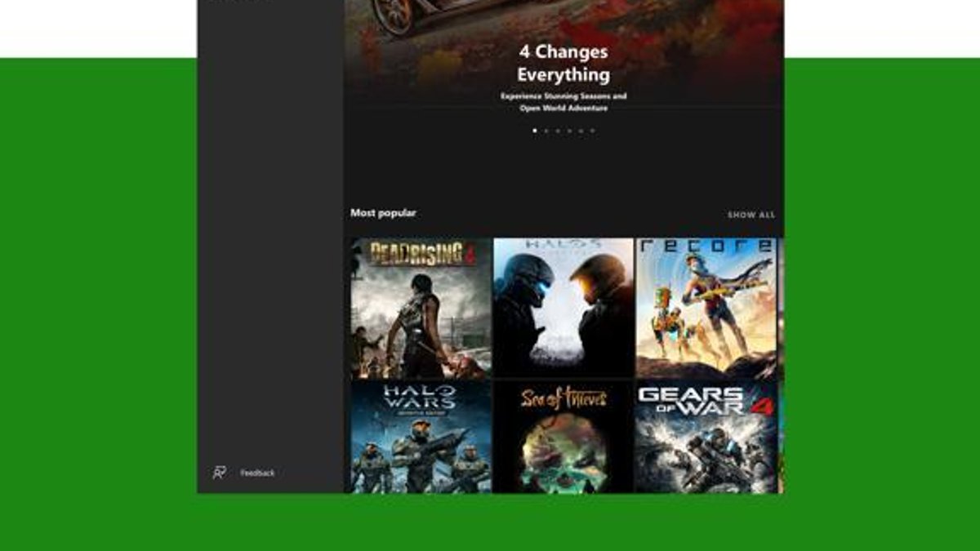Open the Dead Rising 4 game tile
The image size is (980, 551).
(x=419, y=306)
